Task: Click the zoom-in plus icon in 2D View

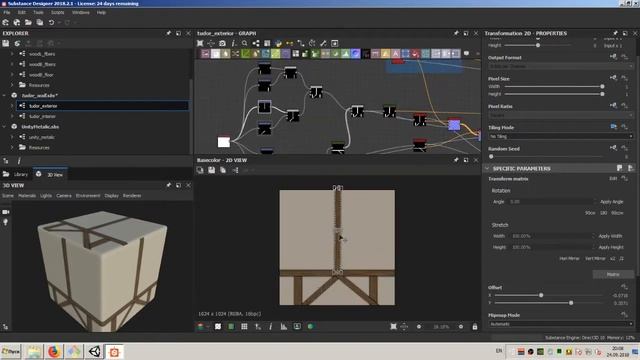Action: 461,327
